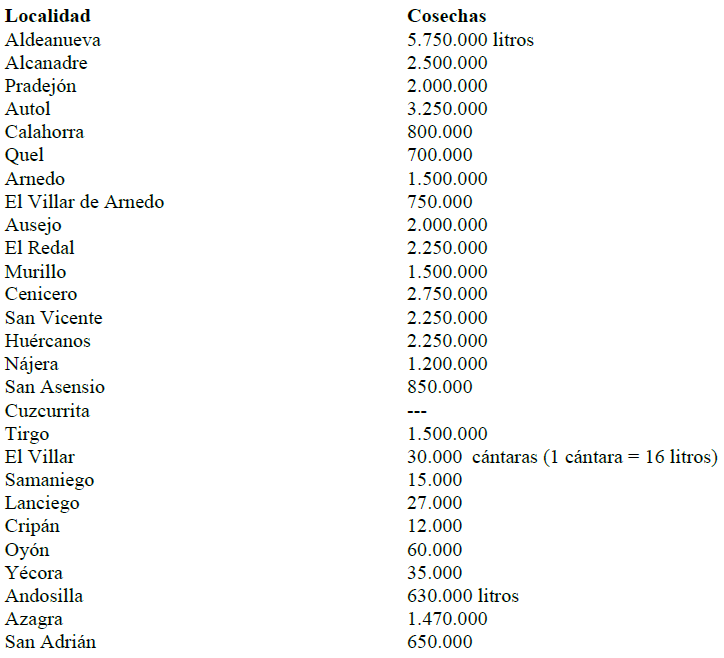Click Oyón's value 60.000
Image resolution: width=724 pixels, height=658 pixels.
coord(435,550)
